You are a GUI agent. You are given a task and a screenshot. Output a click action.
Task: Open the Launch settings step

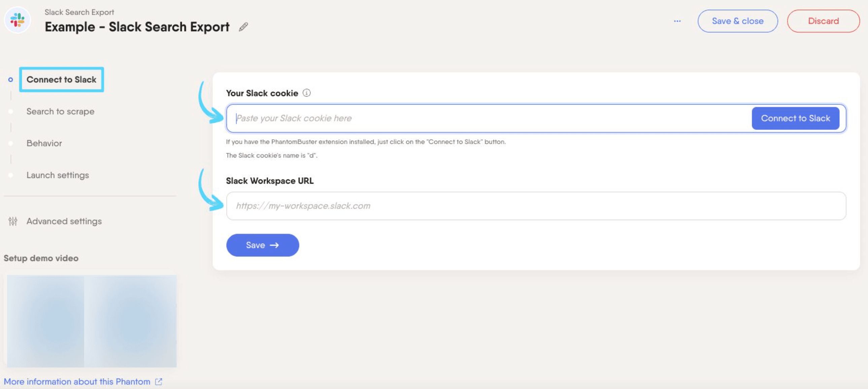coord(58,175)
